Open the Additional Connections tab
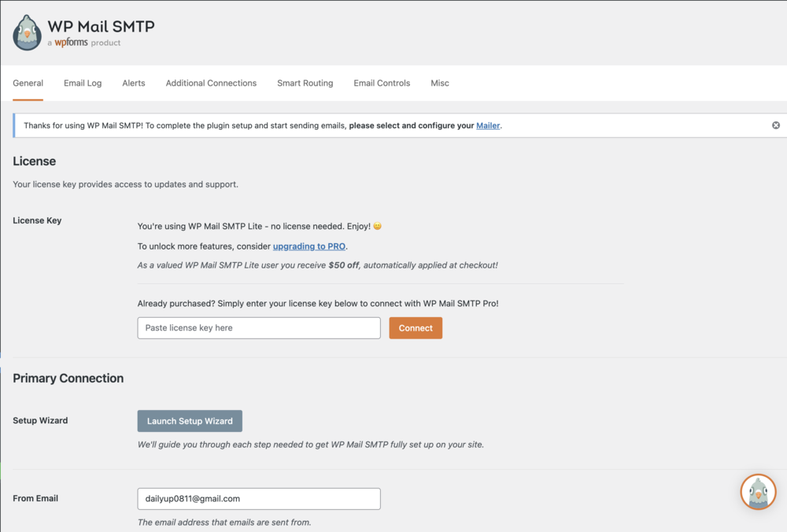 (x=211, y=83)
